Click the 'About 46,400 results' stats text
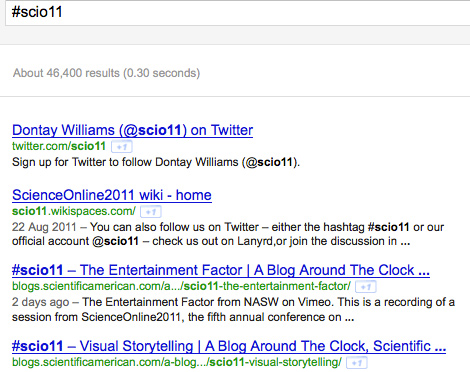 coord(106,73)
